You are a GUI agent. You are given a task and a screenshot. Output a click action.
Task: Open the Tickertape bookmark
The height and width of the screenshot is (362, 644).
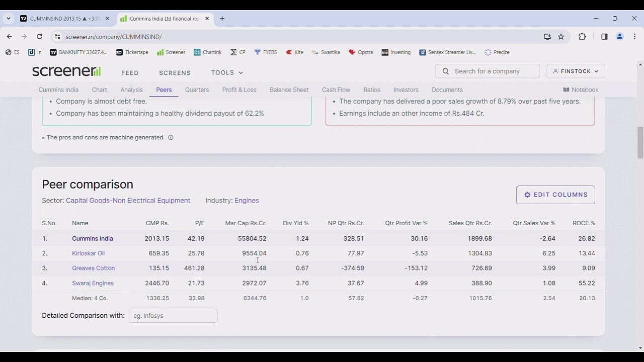(x=132, y=52)
